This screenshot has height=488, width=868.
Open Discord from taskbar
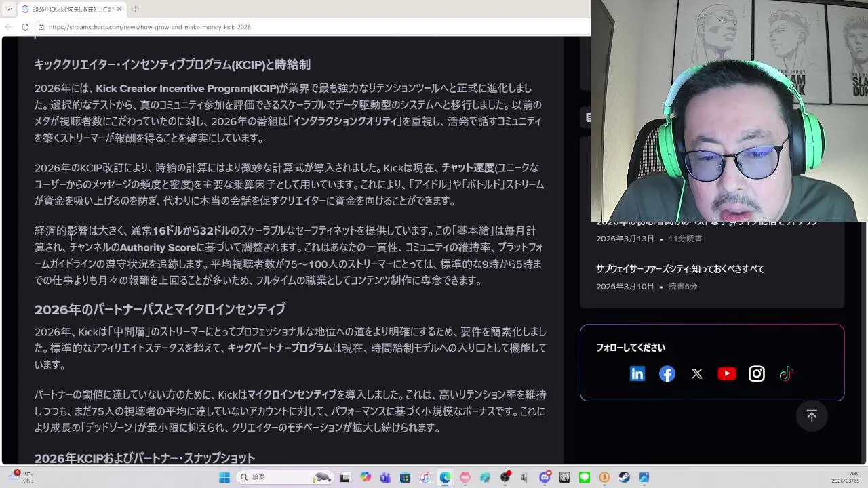pyautogui.click(x=545, y=477)
